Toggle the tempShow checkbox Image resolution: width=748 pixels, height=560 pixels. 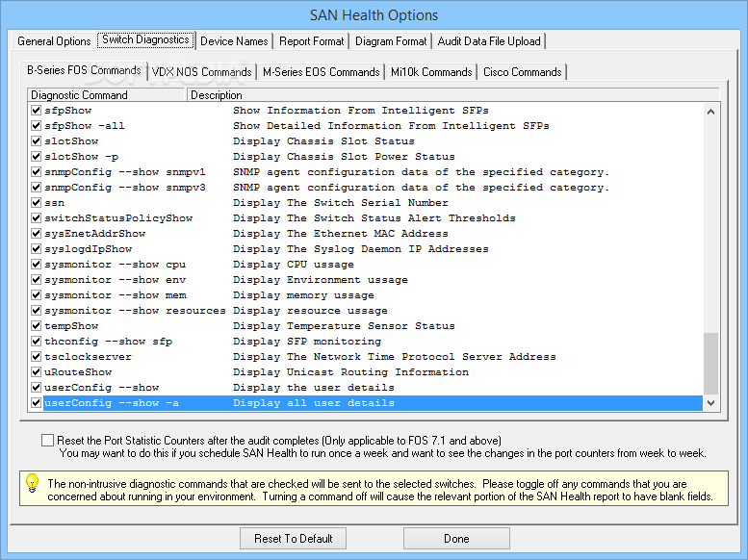(36, 326)
